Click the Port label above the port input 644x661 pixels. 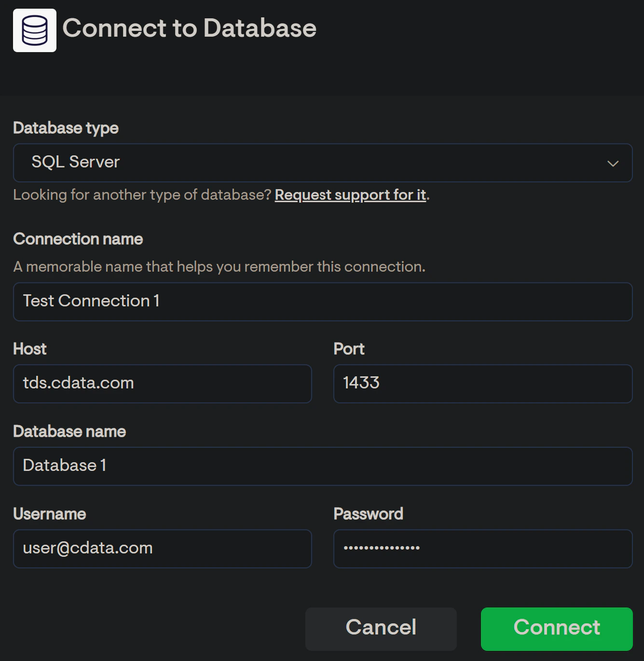pyautogui.click(x=349, y=348)
